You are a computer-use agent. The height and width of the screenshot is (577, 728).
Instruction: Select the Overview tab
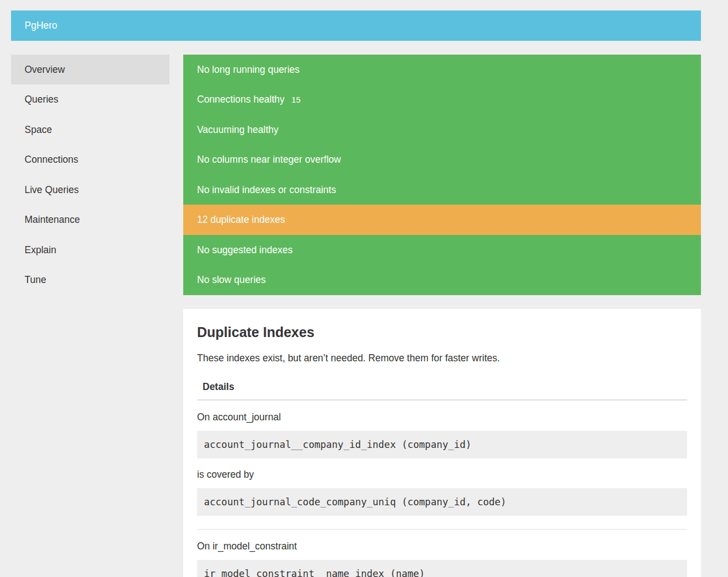pos(44,70)
